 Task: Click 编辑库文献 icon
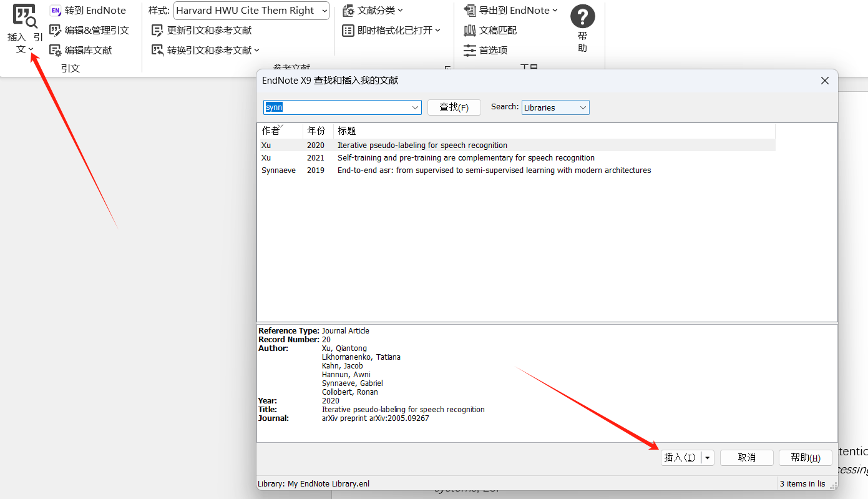(x=56, y=50)
